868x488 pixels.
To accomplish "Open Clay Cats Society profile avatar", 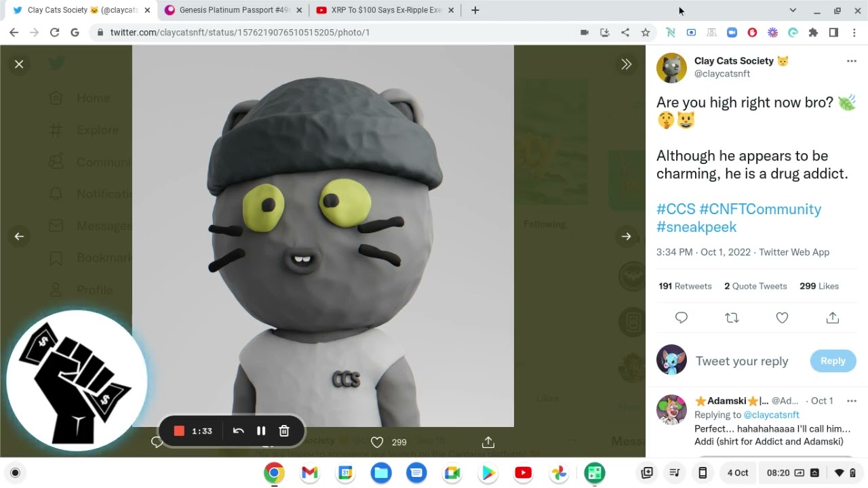I will point(671,68).
